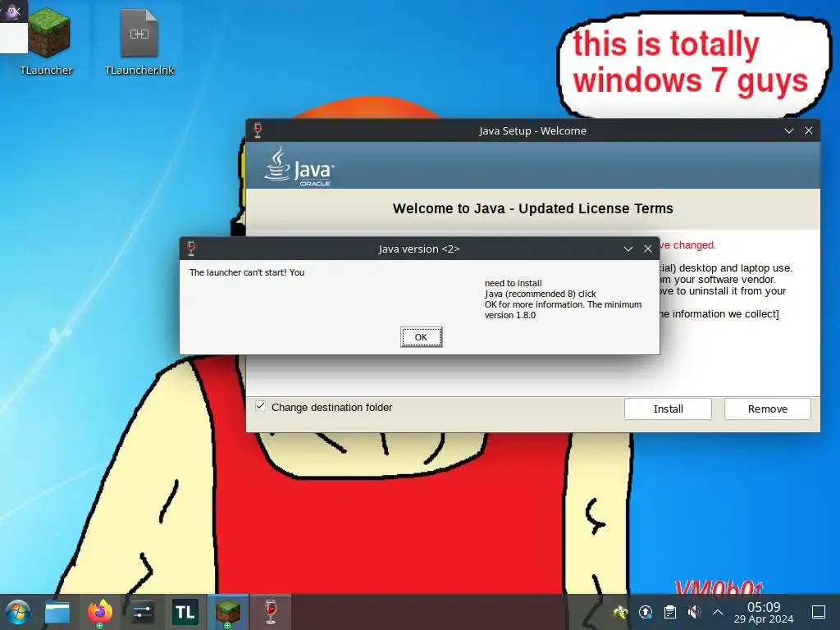
Task: Click OK in the Java version dialog
Action: click(x=421, y=337)
